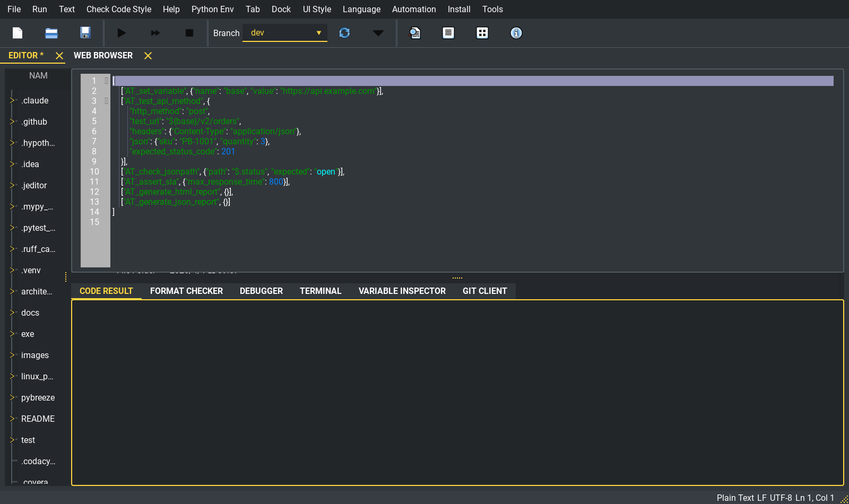This screenshot has width=849, height=504.
Task: Expand the images folder arrow
Action: (x=13, y=355)
